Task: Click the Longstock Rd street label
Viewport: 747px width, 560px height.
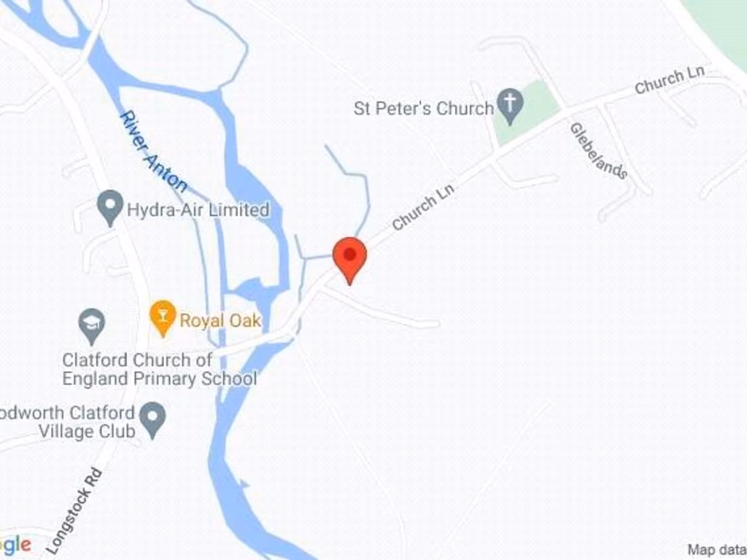Action: click(x=75, y=511)
